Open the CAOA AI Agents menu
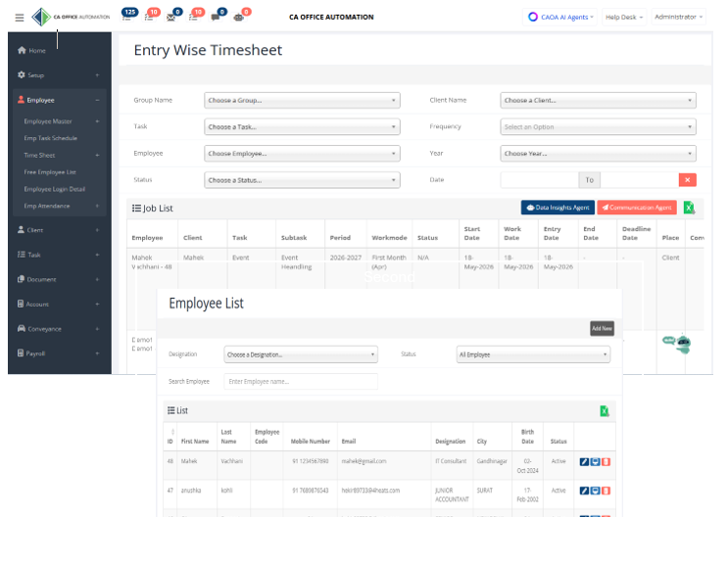The width and height of the screenshot is (728, 564). pos(560,18)
